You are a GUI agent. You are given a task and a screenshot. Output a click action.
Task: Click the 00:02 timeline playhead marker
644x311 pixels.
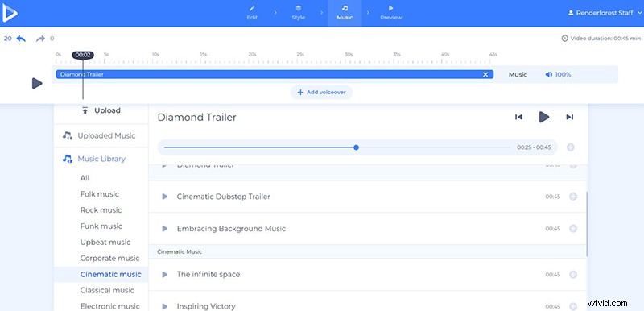[83, 55]
